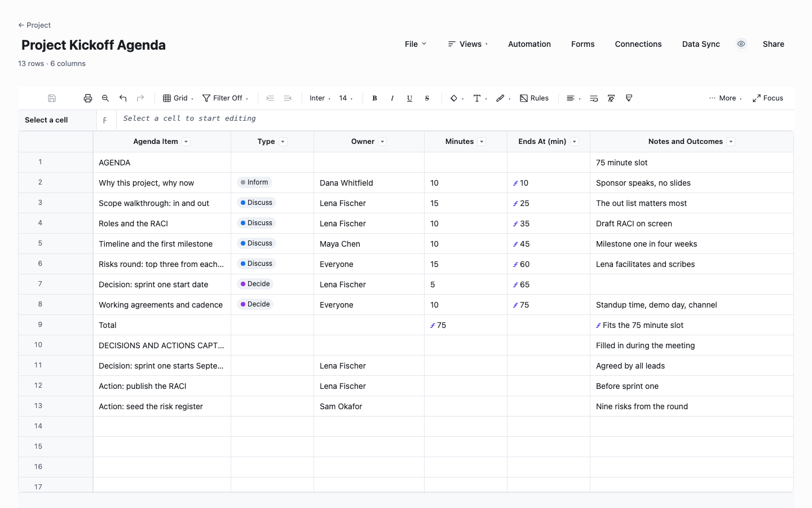
Task: Click the formula bar input field
Action: click(455, 120)
